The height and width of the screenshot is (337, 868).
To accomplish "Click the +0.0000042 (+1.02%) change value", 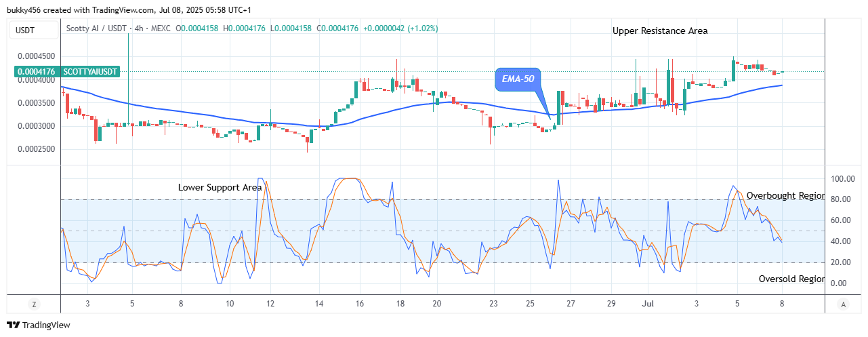I will (x=400, y=28).
